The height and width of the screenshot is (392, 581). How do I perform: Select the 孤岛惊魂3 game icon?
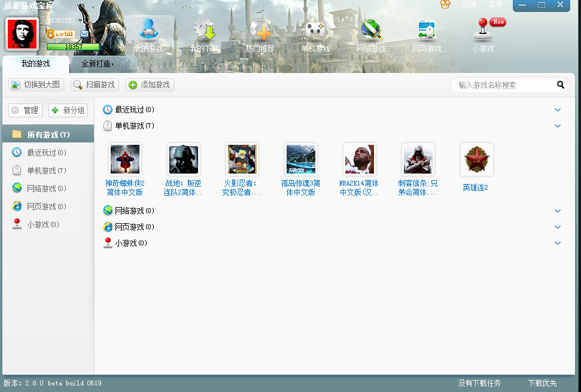300,159
